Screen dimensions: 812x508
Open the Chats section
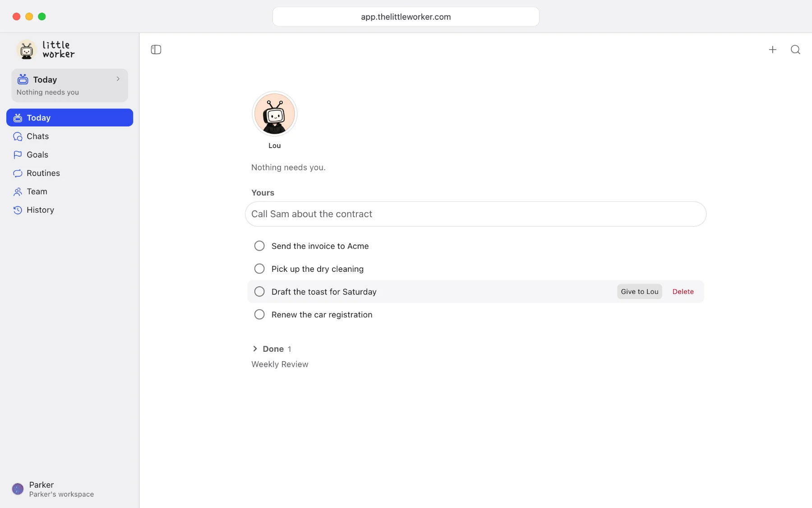[x=70, y=136]
